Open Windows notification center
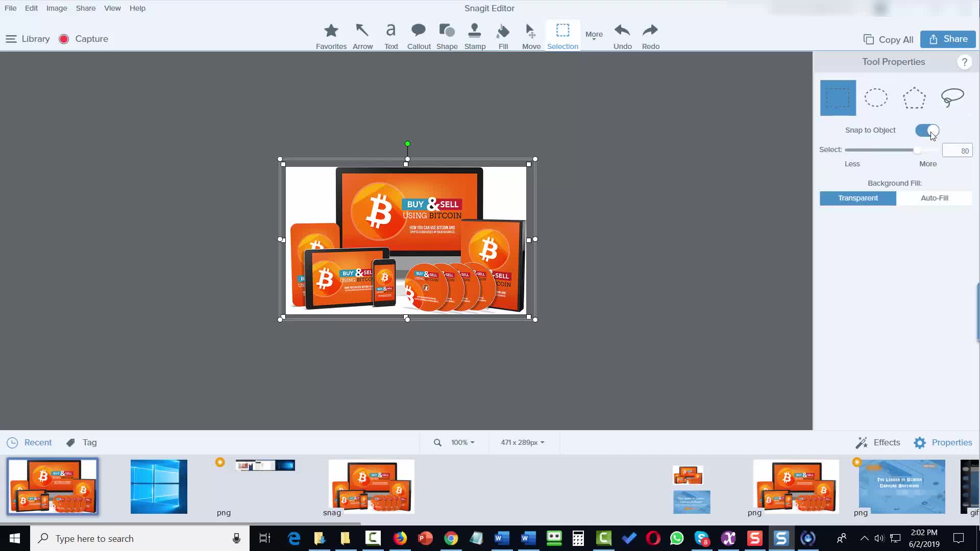Image resolution: width=980 pixels, height=551 pixels. click(x=959, y=538)
